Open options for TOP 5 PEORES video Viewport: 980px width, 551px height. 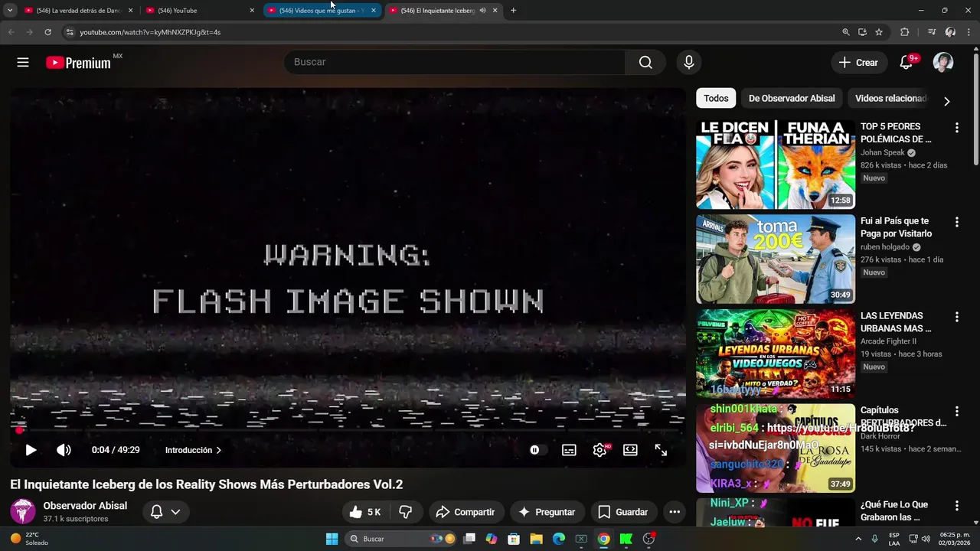(x=956, y=128)
